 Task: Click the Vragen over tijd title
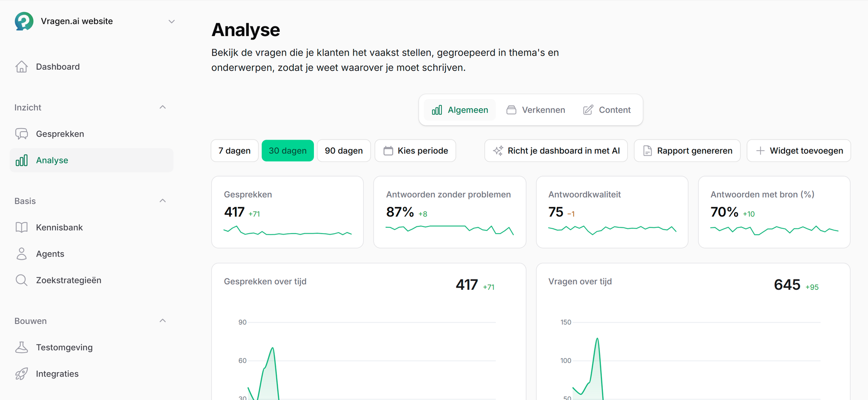[x=580, y=281]
